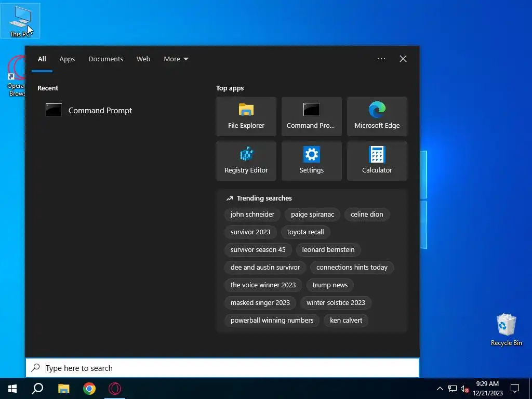Open Settings tile in Top apps
The height and width of the screenshot is (399, 532).
coord(312,161)
